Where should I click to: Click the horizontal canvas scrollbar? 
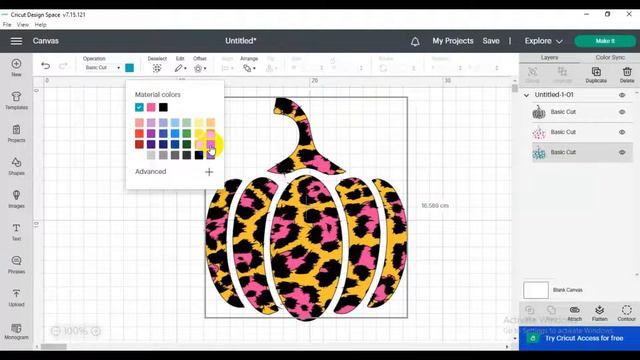tap(53, 347)
